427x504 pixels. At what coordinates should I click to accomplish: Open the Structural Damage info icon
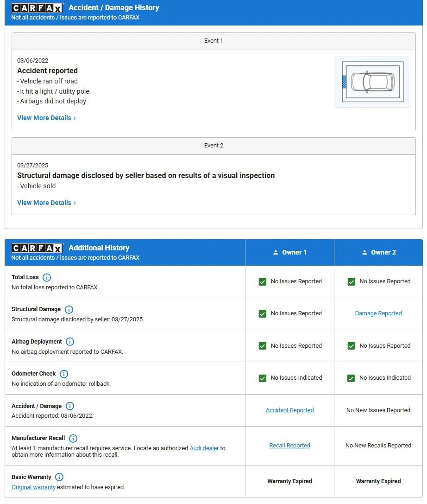(x=69, y=309)
